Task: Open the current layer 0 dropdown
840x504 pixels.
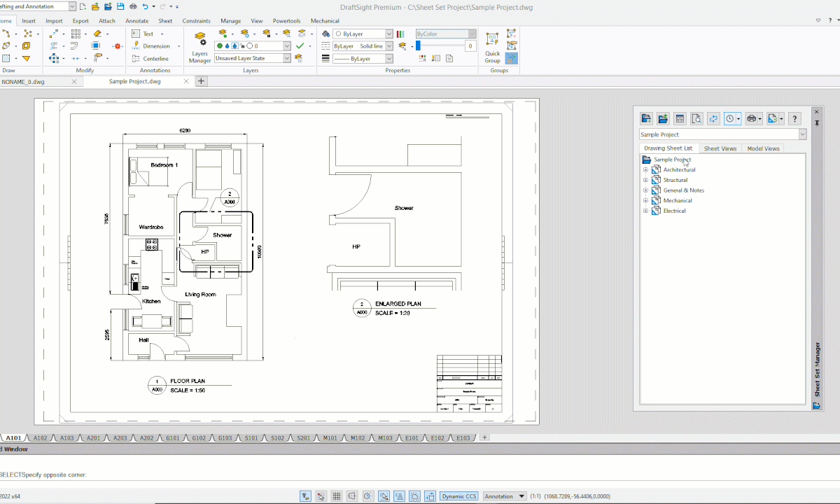Action: point(287,45)
